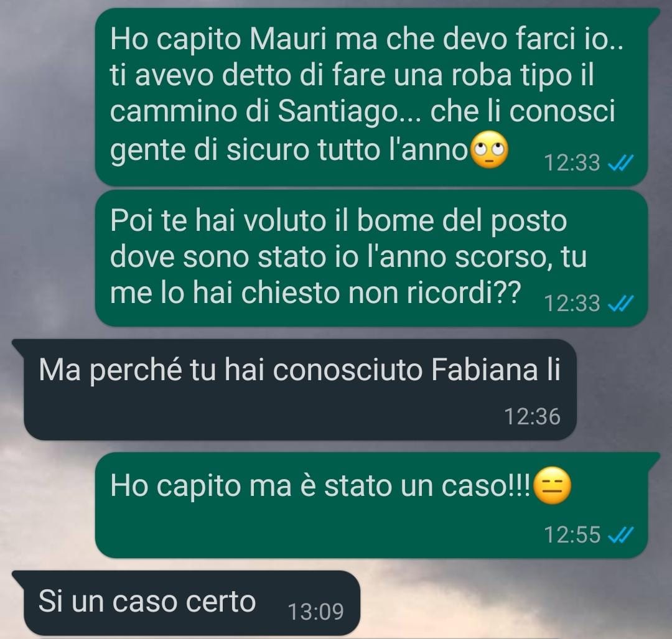Tap the name "Mauri" in the top message
672x639 pixels.
[288, 39]
